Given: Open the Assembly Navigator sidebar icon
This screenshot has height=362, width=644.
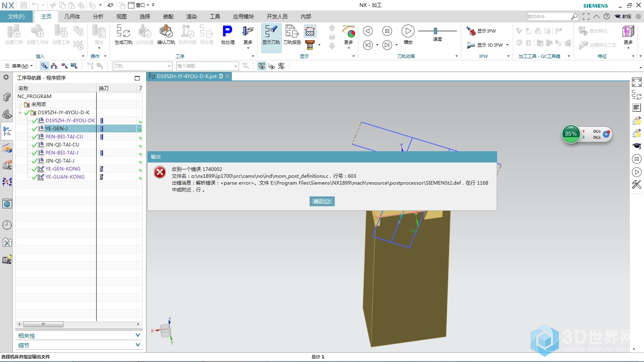Looking at the screenshot, I should point(7,97).
